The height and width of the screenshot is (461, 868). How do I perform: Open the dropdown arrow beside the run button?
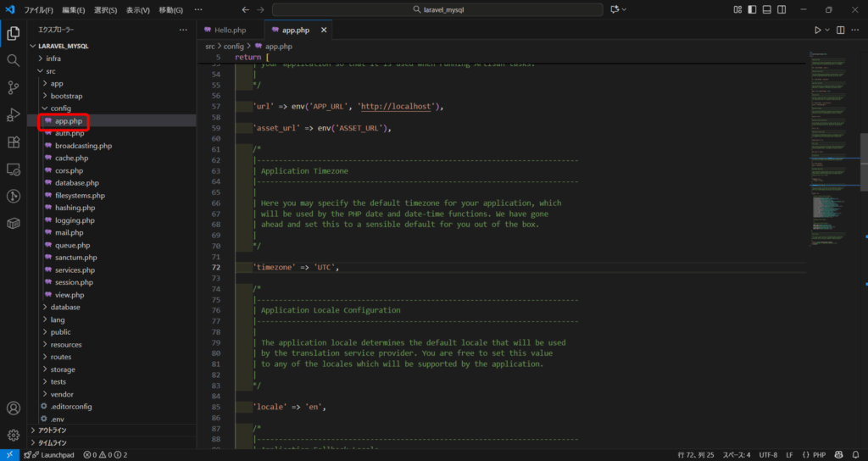(x=828, y=30)
